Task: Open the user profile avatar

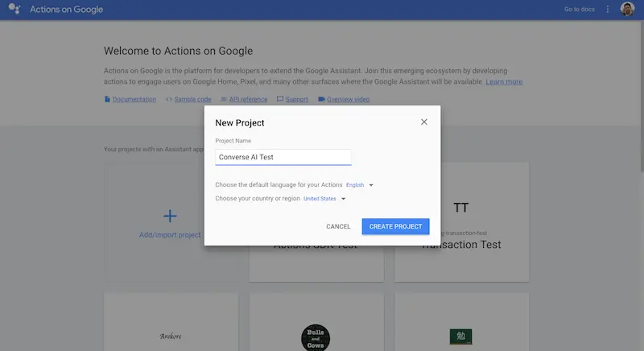Action: pos(627,9)
